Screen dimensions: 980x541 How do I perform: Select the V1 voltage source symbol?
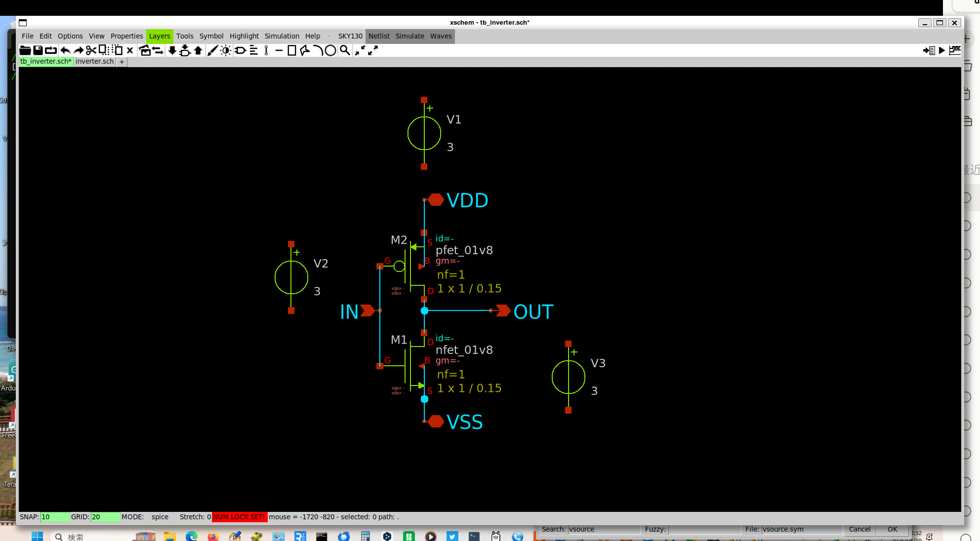424,133
